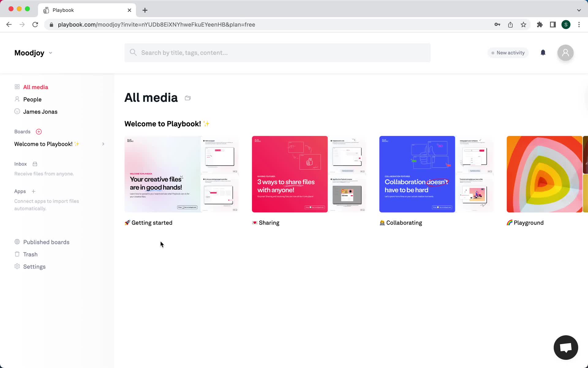Open the user profile avatar menu
Image resolution: width=588 pixels, height=368 pixels.
[566, 52]
